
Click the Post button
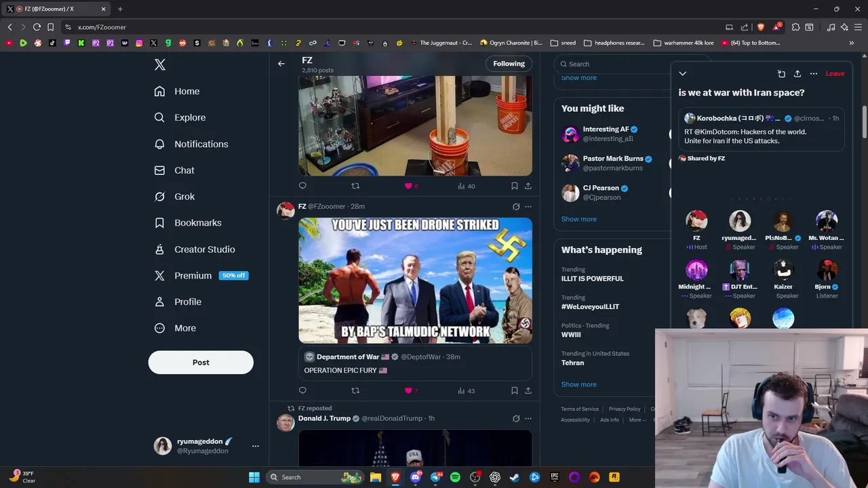tap(201, 363)
